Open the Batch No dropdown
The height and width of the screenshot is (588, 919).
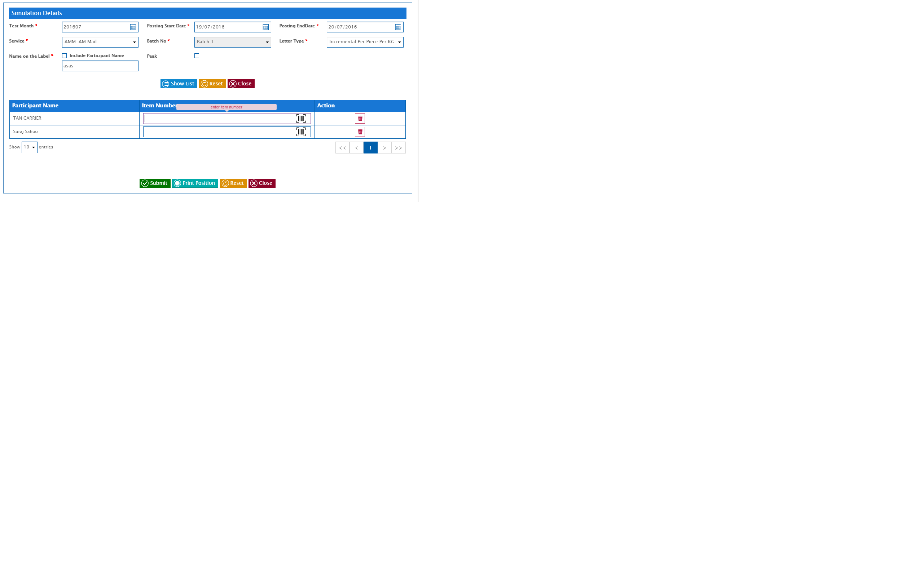232,42
